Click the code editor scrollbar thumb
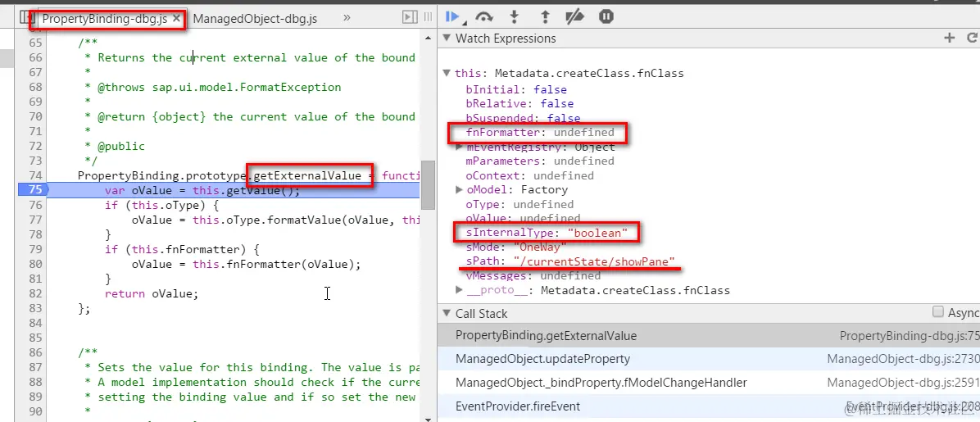The height and width of the screenshot is (422, 980). (x=428, y=185)
